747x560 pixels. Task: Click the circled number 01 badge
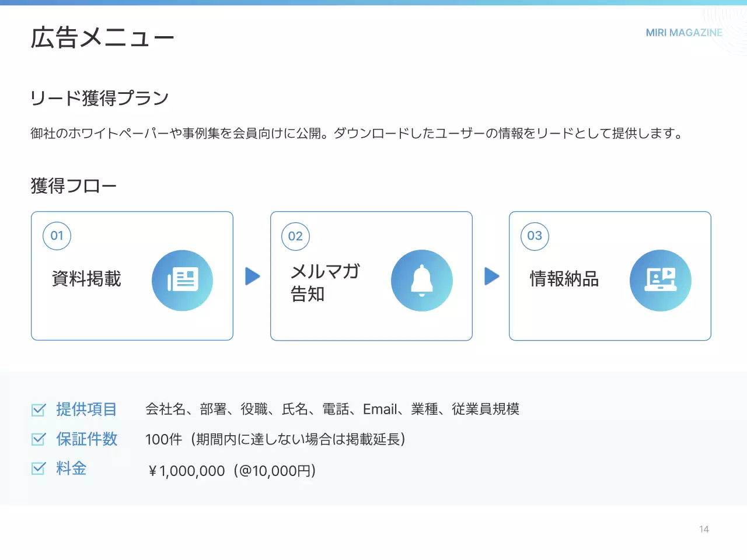point(57,236)
